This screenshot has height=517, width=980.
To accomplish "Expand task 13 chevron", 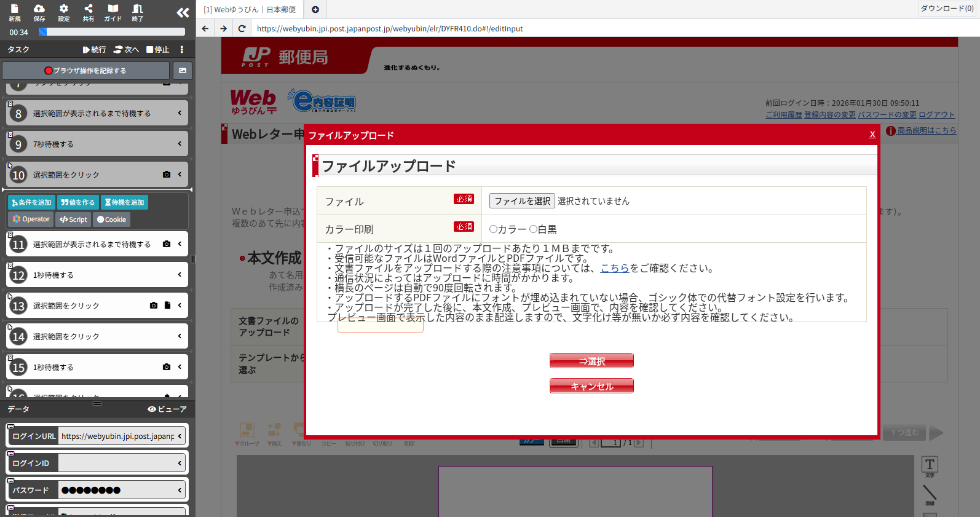I will tap(180, 306).
